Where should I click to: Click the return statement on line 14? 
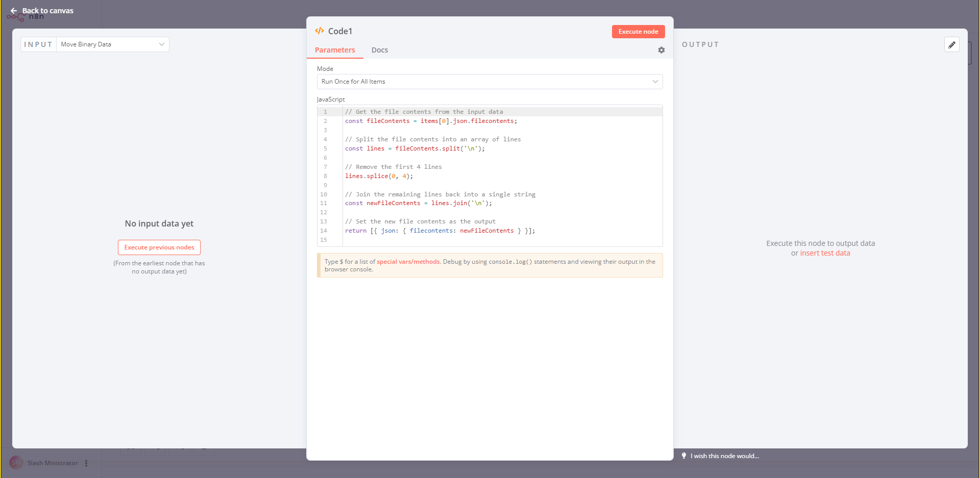click(440, 231)
